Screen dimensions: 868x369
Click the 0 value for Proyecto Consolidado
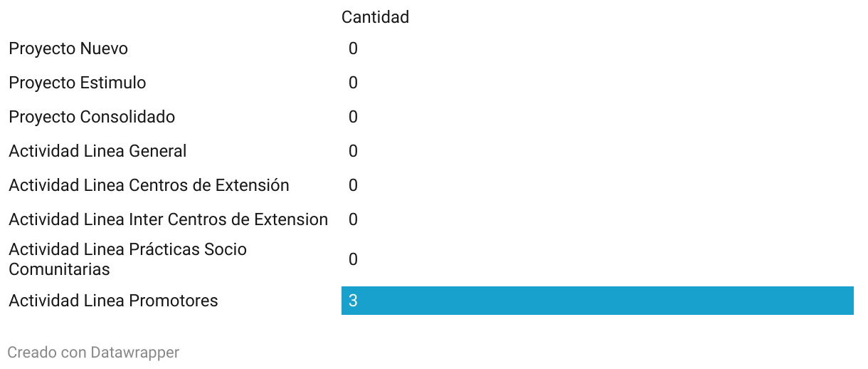[353, 118]
